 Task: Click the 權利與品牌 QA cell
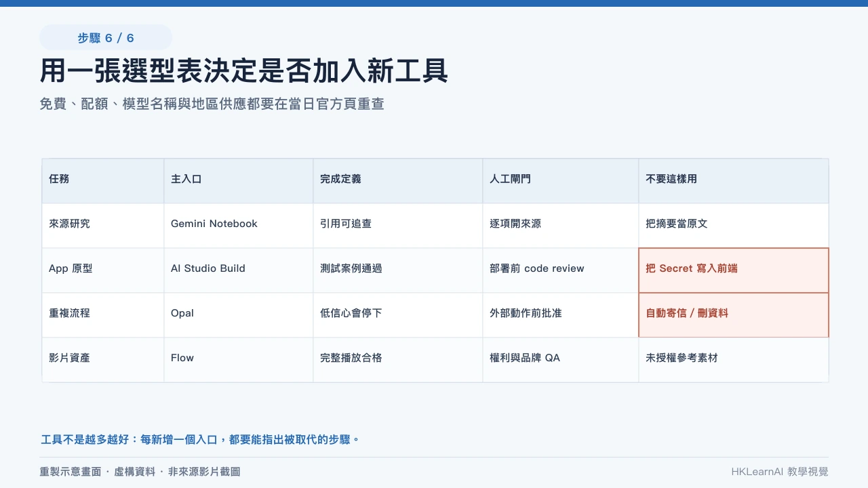tap(561, 360)
